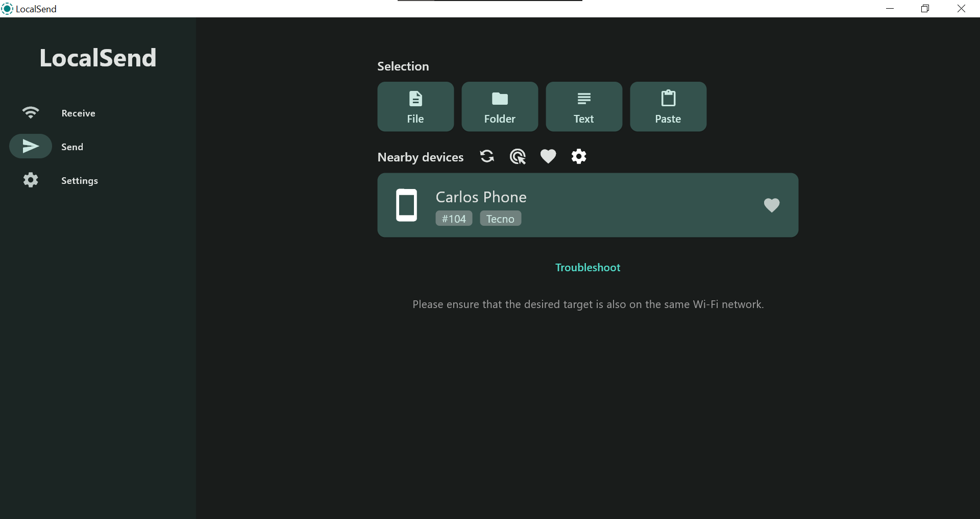
Task: Close the LocalSend window
Action: click(x=961, y=9)
